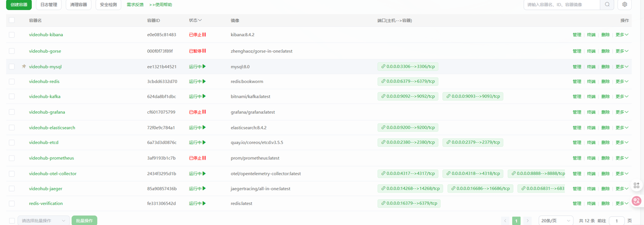
Task: Click 管理 for videohub-redis
Action: [577, 81]
